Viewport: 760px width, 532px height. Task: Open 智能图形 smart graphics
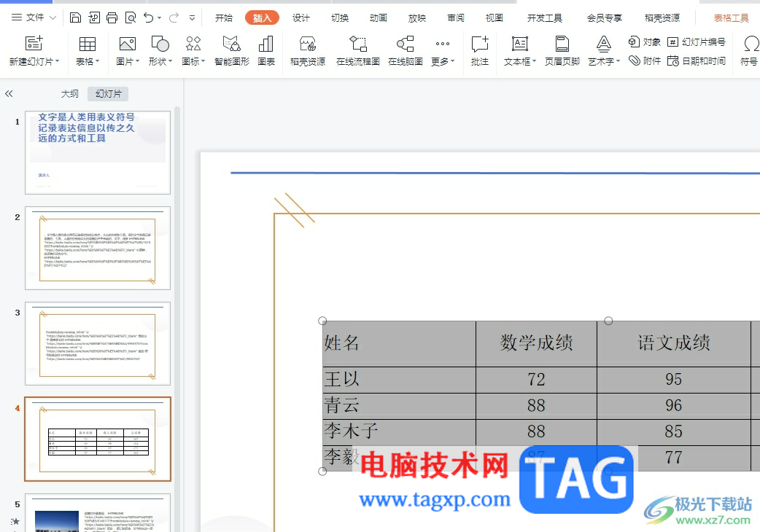(x=232, y=51)
